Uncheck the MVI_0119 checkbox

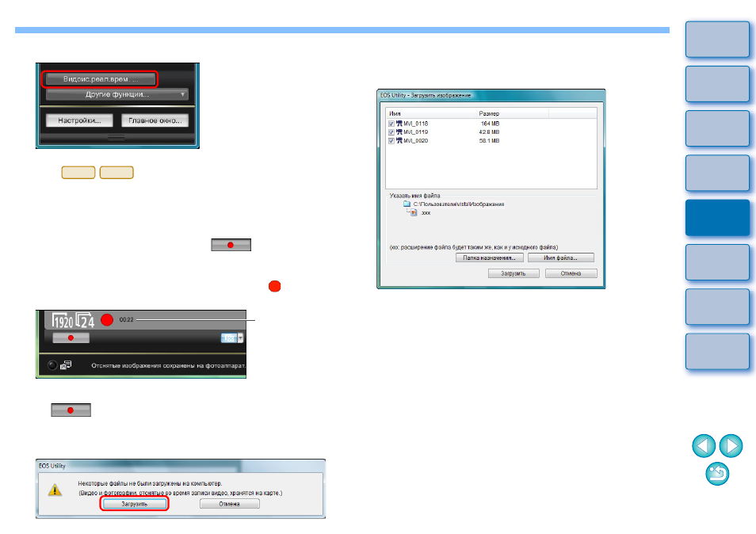click(x=391, y=132)
